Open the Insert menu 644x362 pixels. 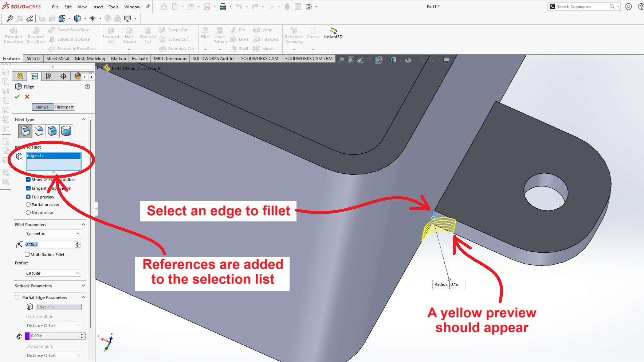pos(98,7)
